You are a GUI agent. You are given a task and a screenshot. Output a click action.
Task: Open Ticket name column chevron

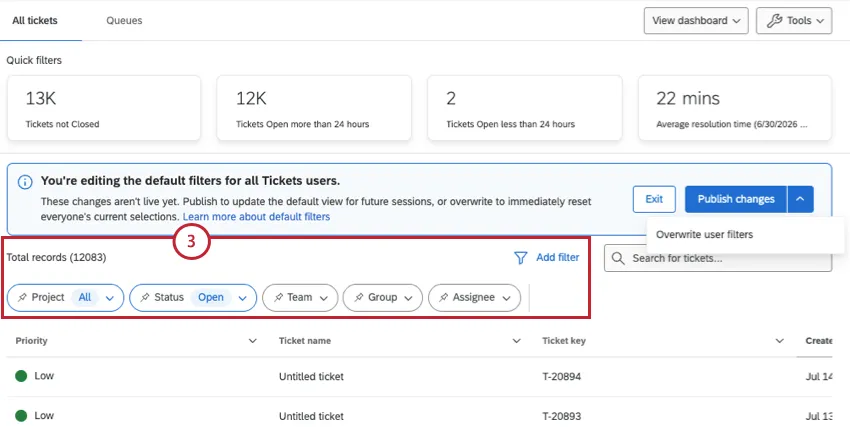coord(517,341)
